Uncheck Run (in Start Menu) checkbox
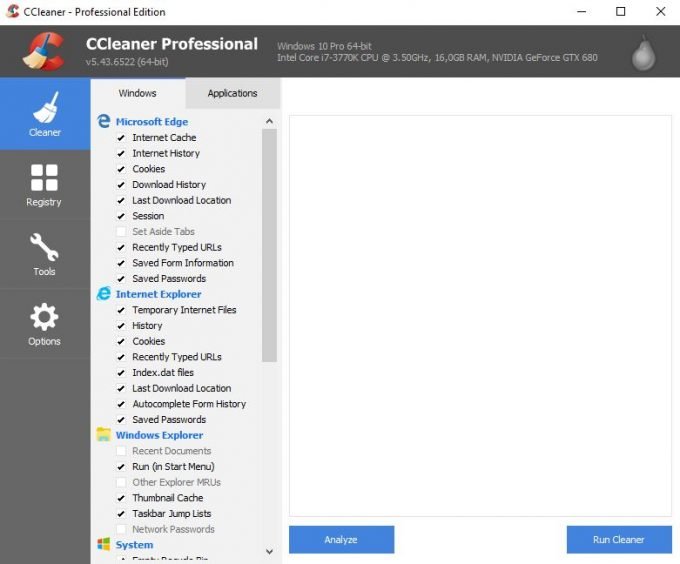The width and height of the screenshot is (680, 564). (121, 466)
